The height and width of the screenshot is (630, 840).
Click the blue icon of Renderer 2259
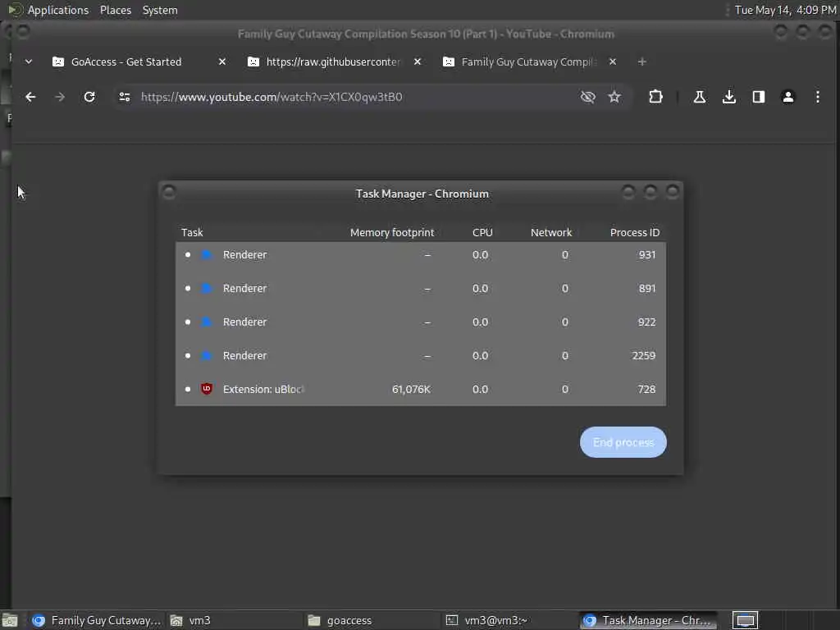click(207, 356)
